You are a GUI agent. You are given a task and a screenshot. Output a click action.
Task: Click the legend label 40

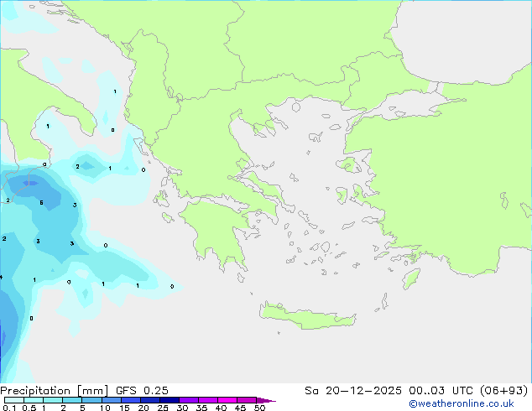pyautogui.click(x=221, y=408)
